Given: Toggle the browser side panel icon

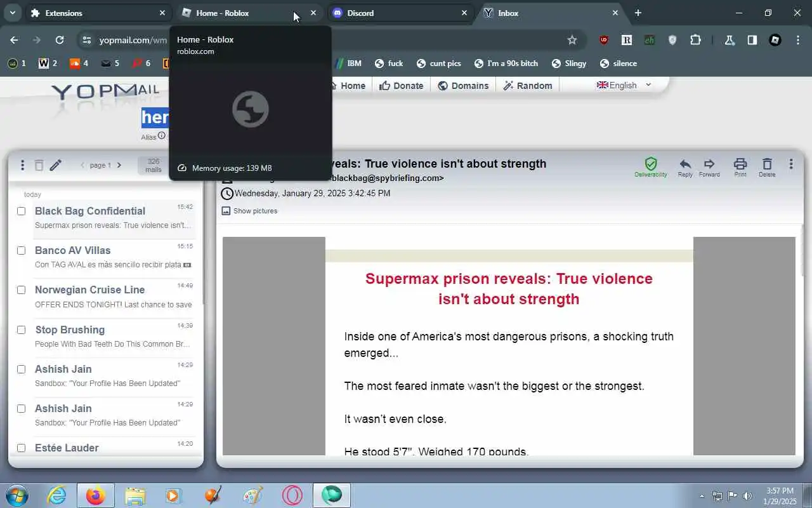Looking at the screenshot, I should point(752,40).
